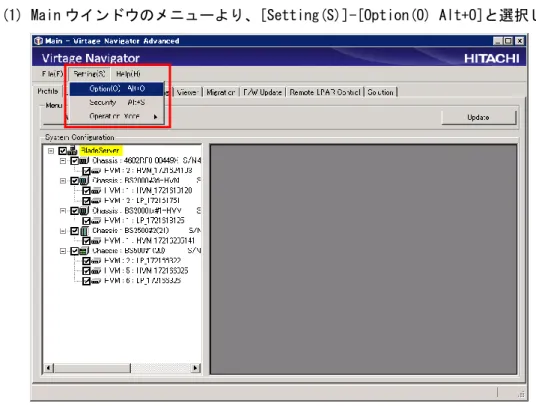The height and width of the screenshot is (412, 536).
Task: Click the Virtage Navigator app icon in title bar
Action: 39,41
